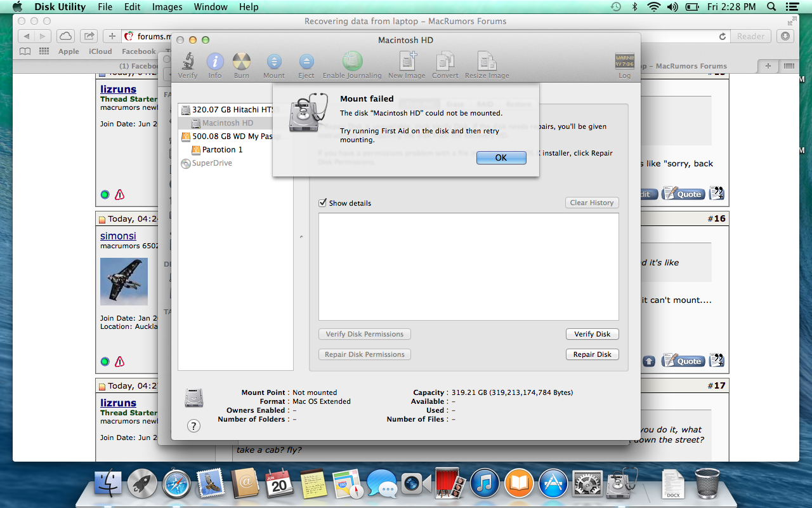Open Spotlight search in menu bar
This screenshot has height=508, width=812.
771,7
